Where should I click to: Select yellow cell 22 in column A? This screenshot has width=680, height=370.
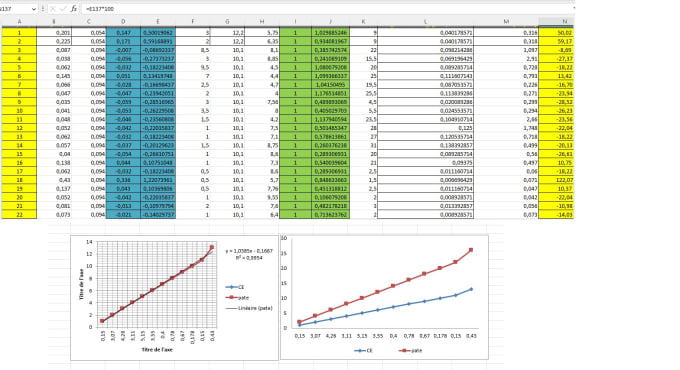click(19, 215)
